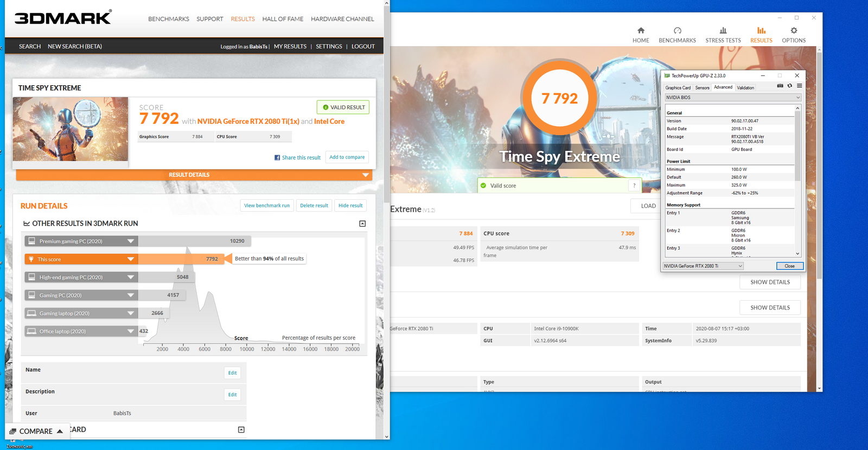
Task: Expand Gaming laptop (2020) dropdown arrow
Action: tap(131, 313)
